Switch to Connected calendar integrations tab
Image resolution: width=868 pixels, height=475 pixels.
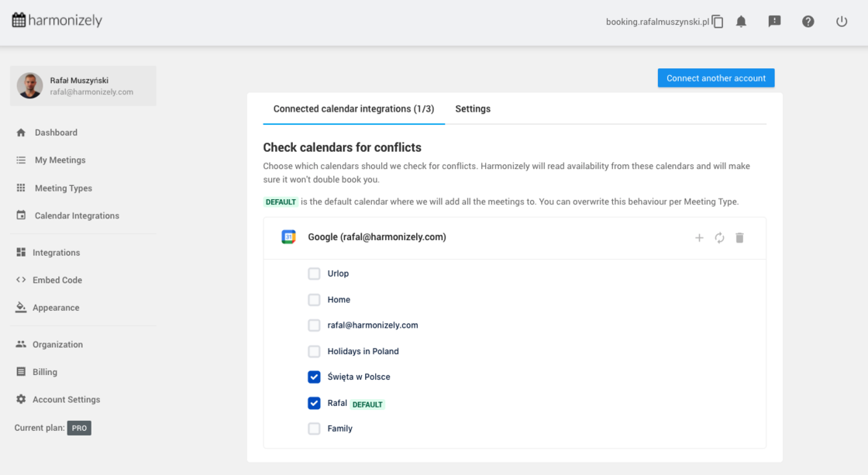353,109
